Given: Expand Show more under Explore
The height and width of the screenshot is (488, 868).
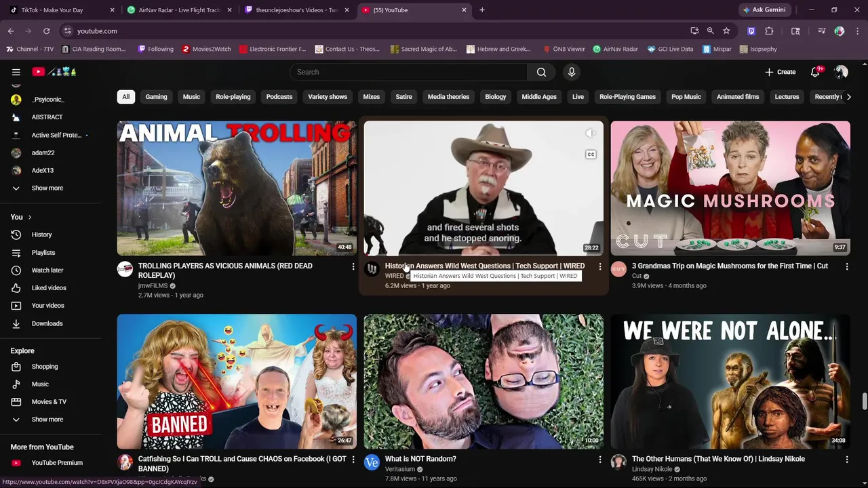Looking at the screenshot, I should [51, 420].
